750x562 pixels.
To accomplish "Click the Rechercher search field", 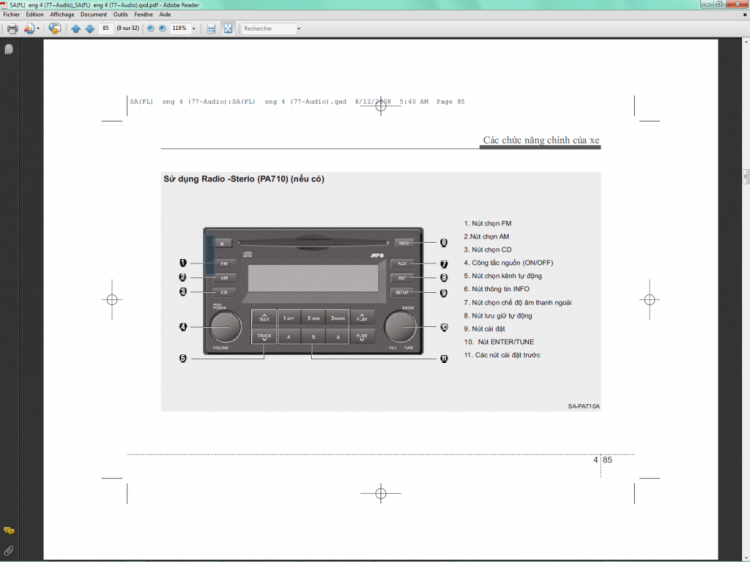I will 268,29.
